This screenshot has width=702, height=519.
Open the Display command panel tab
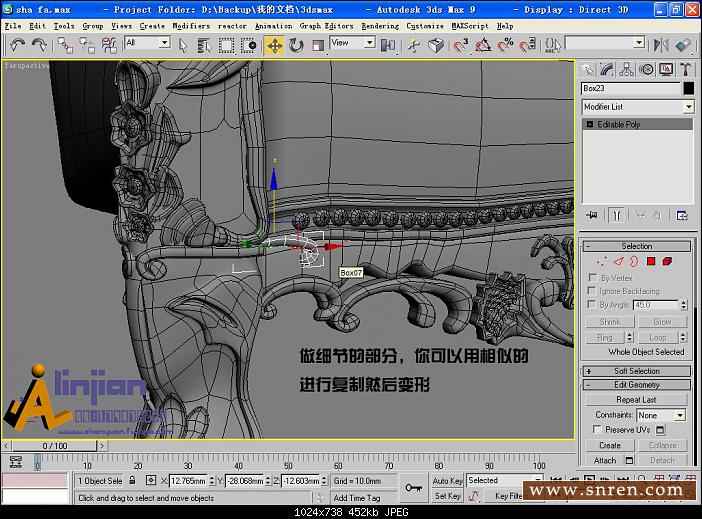666,69
